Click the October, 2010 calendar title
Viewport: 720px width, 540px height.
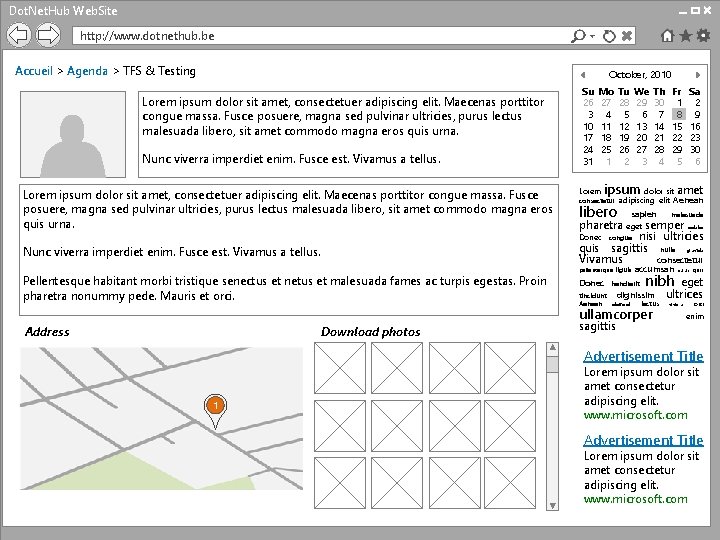(x=640, y=74)
